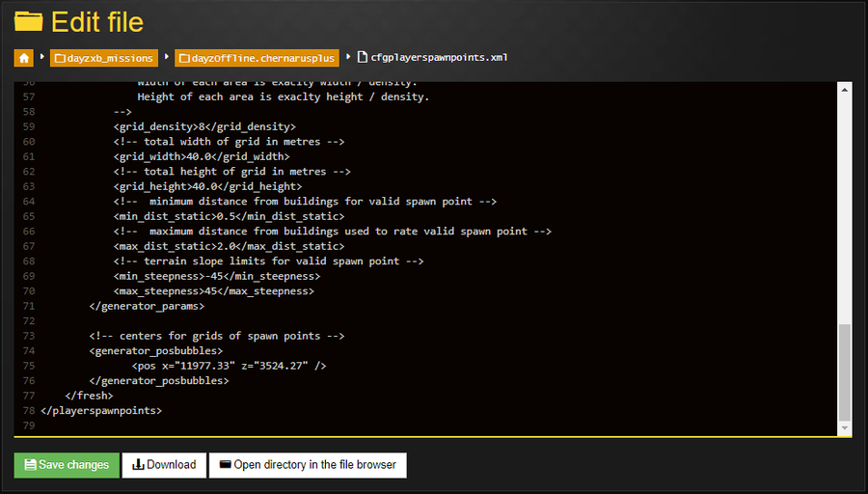
Task: Click the home icon in the breadcrumb
Action: pyautogui.click(x=24, y=58)
